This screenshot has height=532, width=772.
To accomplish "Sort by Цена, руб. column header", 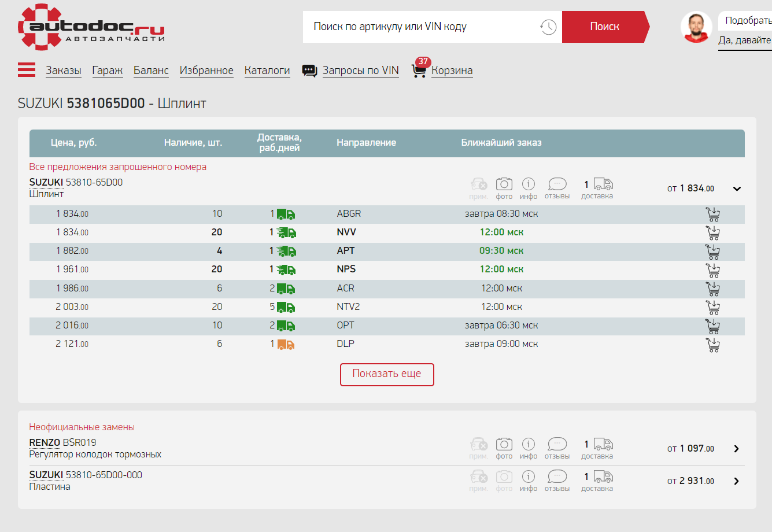I will [x=73, y=143].
